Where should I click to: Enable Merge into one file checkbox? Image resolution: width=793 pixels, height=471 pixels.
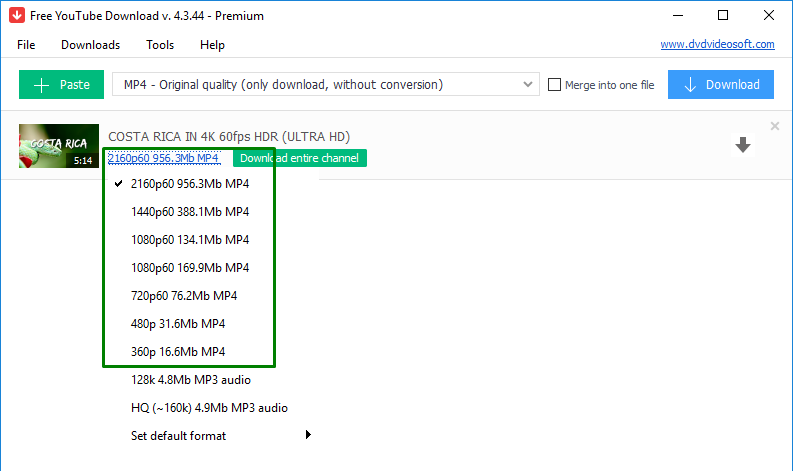[554, 84]
